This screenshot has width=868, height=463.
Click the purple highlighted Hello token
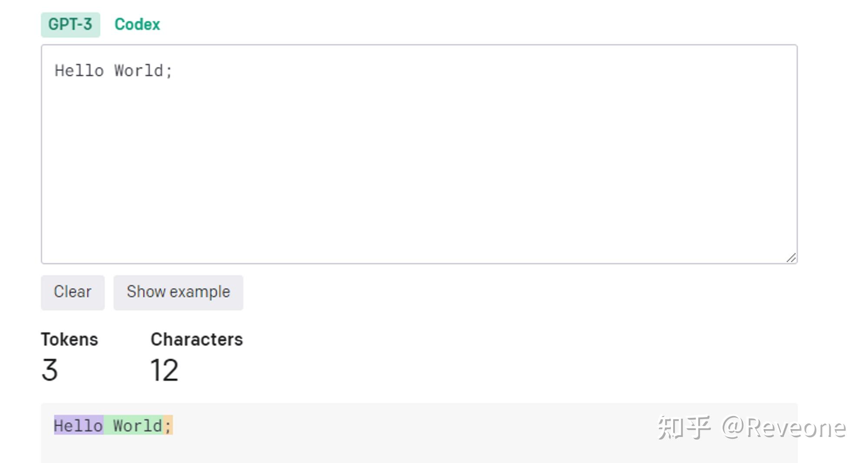pos(78,426)
